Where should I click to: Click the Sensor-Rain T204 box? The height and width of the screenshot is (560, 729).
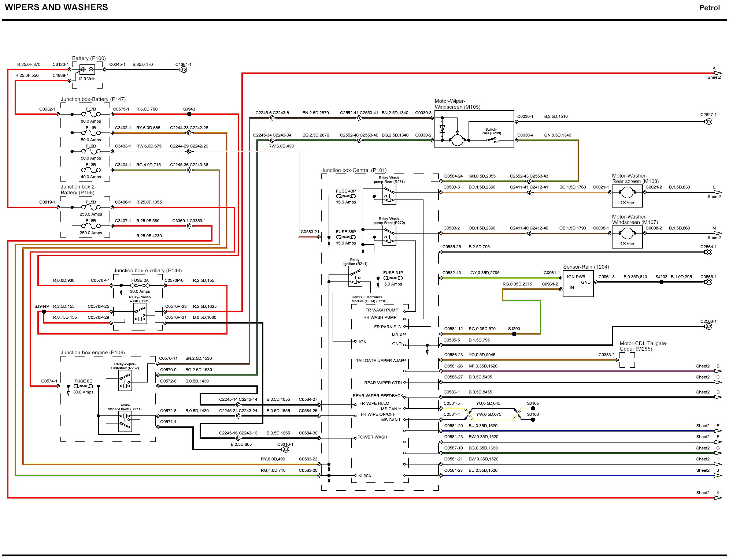(x=578, y=284)
